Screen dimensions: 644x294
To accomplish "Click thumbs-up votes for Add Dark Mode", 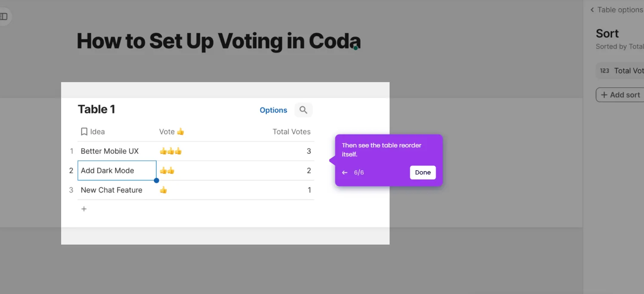I will (x=167, y=171).
